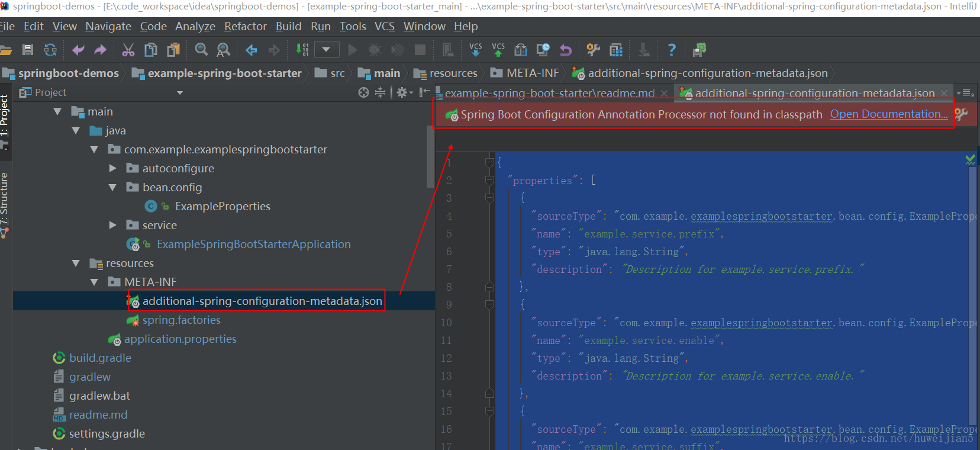Click the VCS Commit icon
This screenshot has width=980, height=450.
click(x=498, y=50)
